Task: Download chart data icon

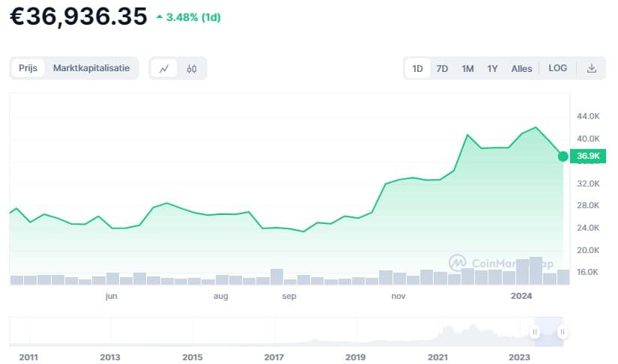Action: pos(591,69)
